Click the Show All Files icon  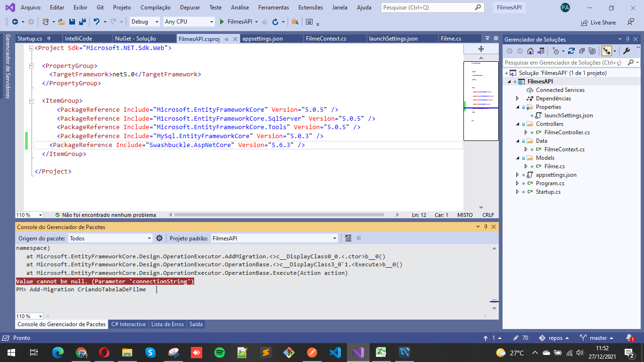tap(592, 51)
